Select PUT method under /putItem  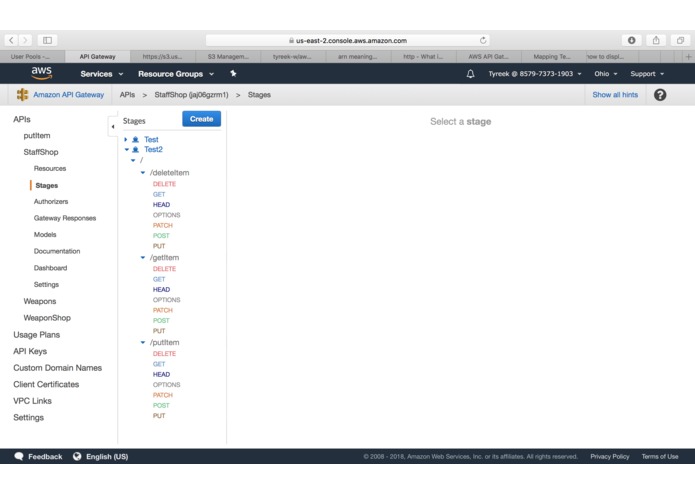point(159,416)
